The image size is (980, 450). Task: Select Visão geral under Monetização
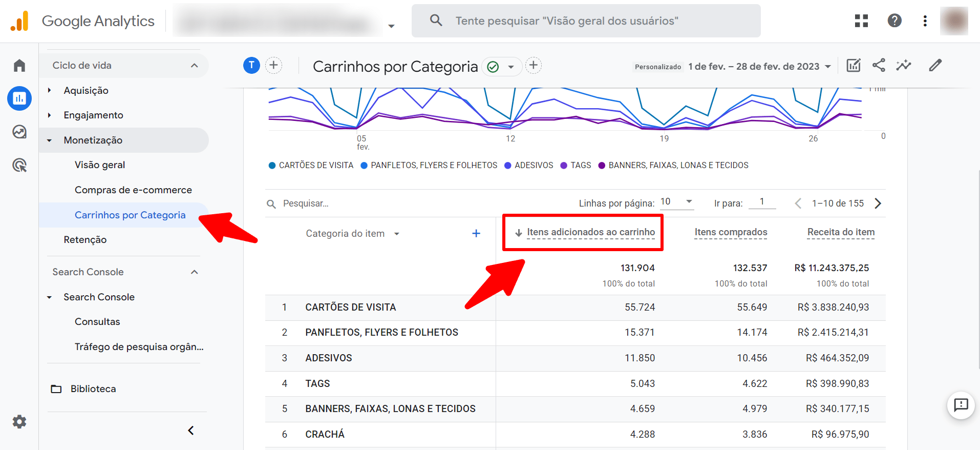point(100,165)
